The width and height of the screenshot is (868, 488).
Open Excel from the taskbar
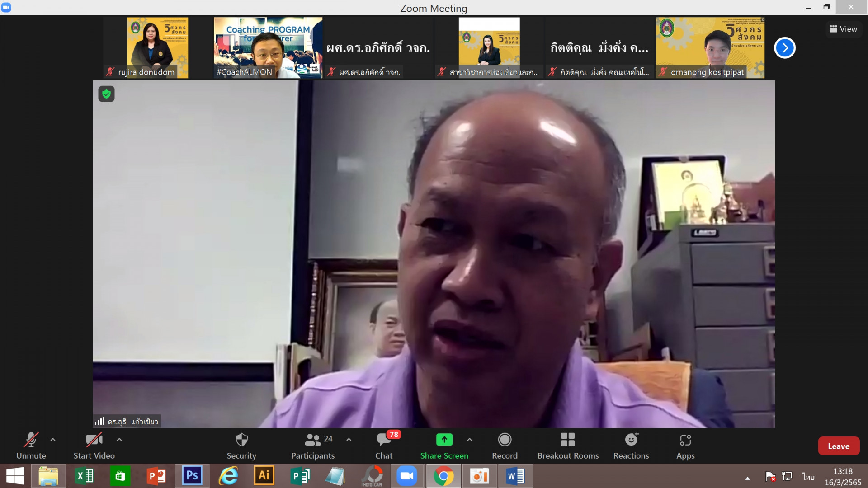click(84, 476)
